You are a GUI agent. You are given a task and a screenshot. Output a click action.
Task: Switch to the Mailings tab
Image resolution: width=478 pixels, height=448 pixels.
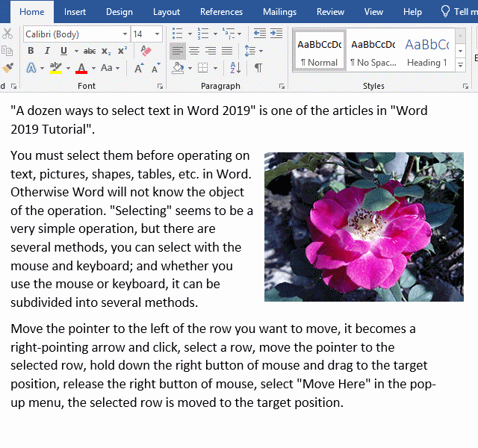tap(280, 12)
